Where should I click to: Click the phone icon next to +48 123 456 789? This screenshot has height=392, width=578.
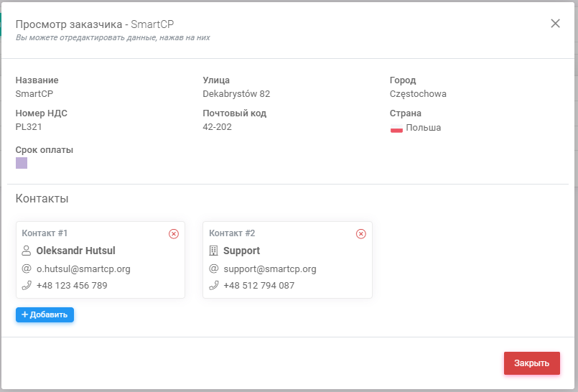27,286
